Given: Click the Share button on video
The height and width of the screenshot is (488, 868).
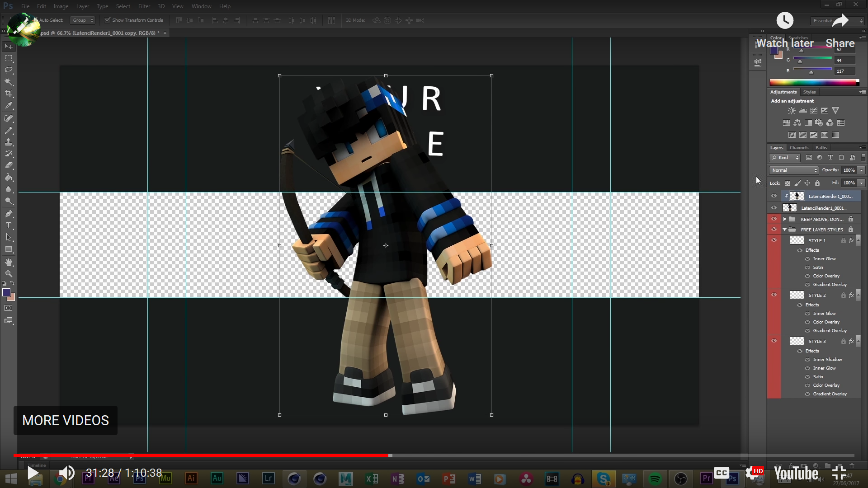Looking at the screenshot, I should click(840, 30).
